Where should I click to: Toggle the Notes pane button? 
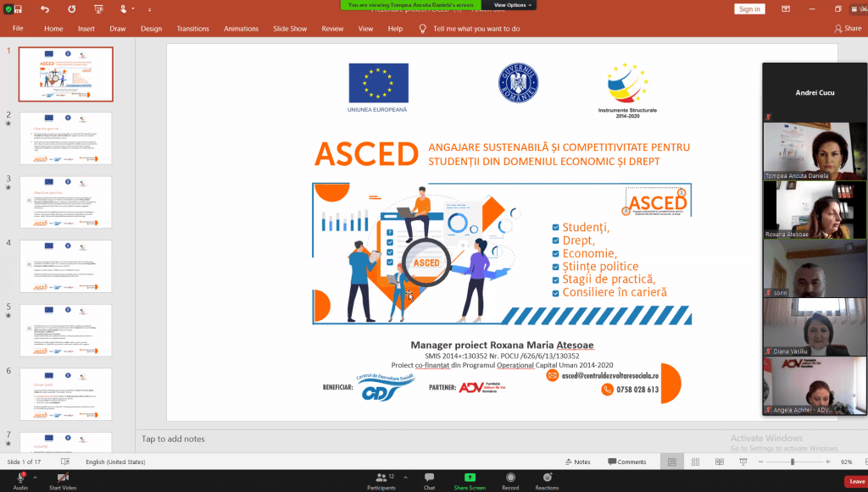tap(577, 462)
